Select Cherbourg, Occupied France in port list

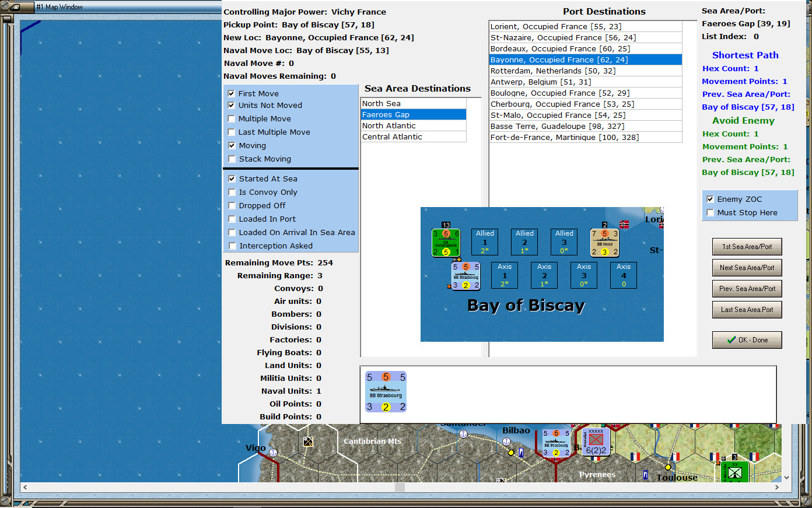[562, 104]
